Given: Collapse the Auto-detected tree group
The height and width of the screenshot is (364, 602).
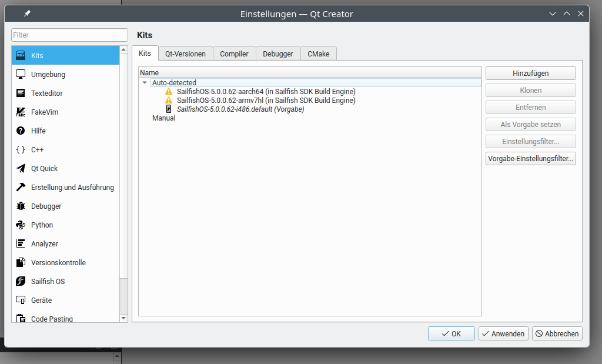Looking at the screenshot, I should (x=145, y=83).
